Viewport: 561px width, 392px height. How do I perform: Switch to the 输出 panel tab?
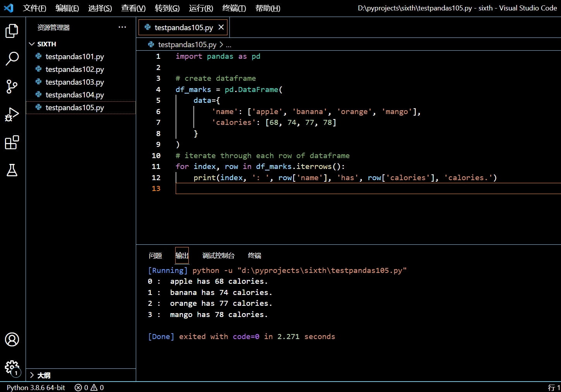coord(182,256)
